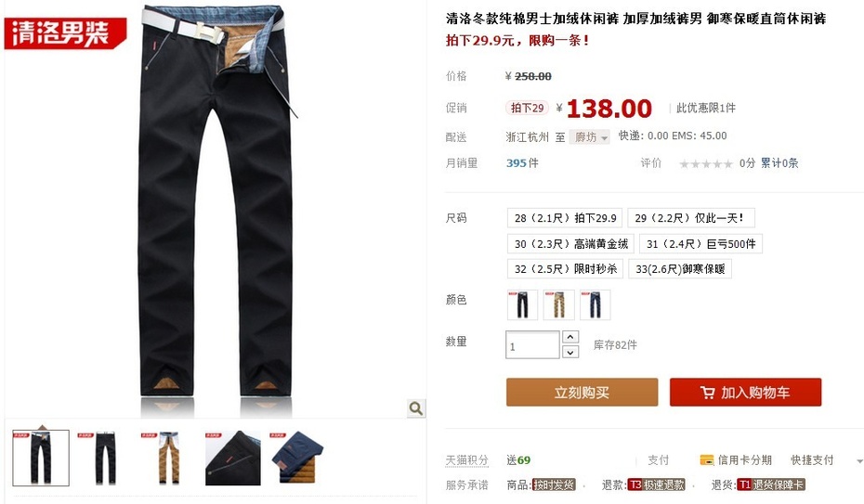864x504 pixels.
Task: Open the 累计0条 reviews link
Action: tap(779, 162)
